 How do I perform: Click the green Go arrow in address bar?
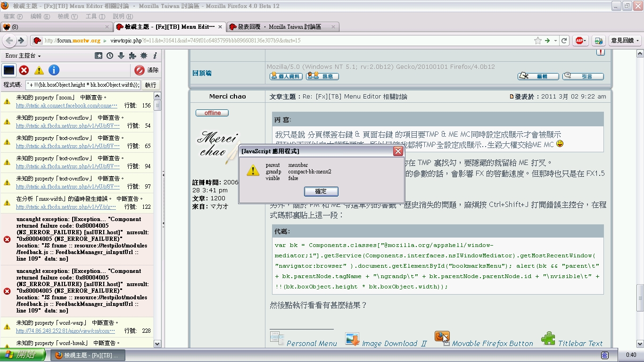547,41
